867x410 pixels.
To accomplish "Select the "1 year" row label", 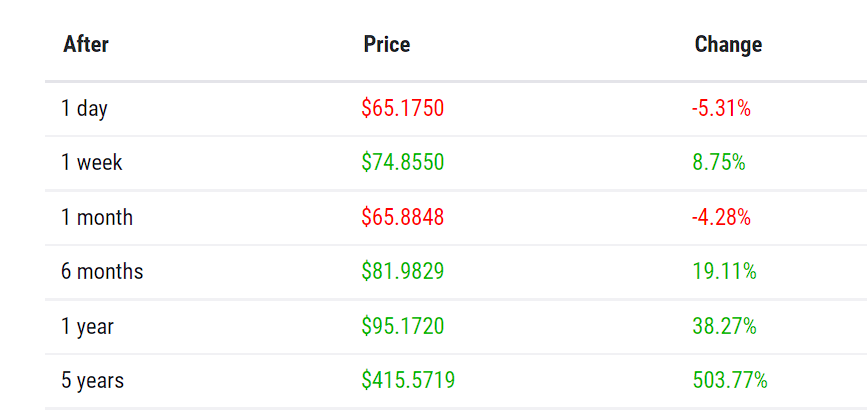I will (x=87, y=327).
